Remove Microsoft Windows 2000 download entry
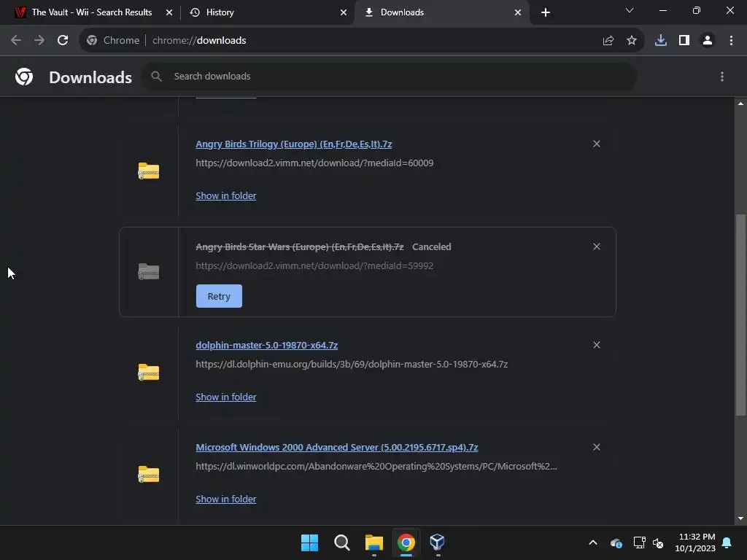 (597, 447)
